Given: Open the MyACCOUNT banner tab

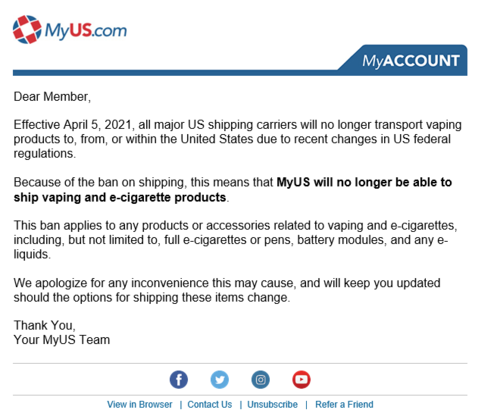Looking at the screenshot, I should click(x=411, y=61).
